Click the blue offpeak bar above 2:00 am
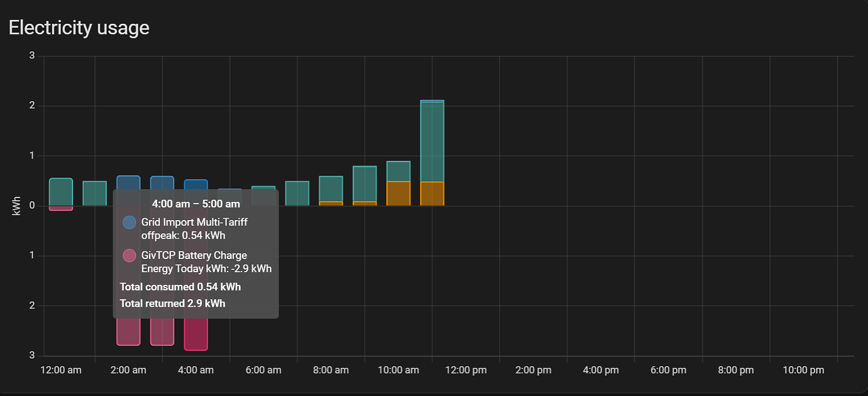 (x=128, y=180)
